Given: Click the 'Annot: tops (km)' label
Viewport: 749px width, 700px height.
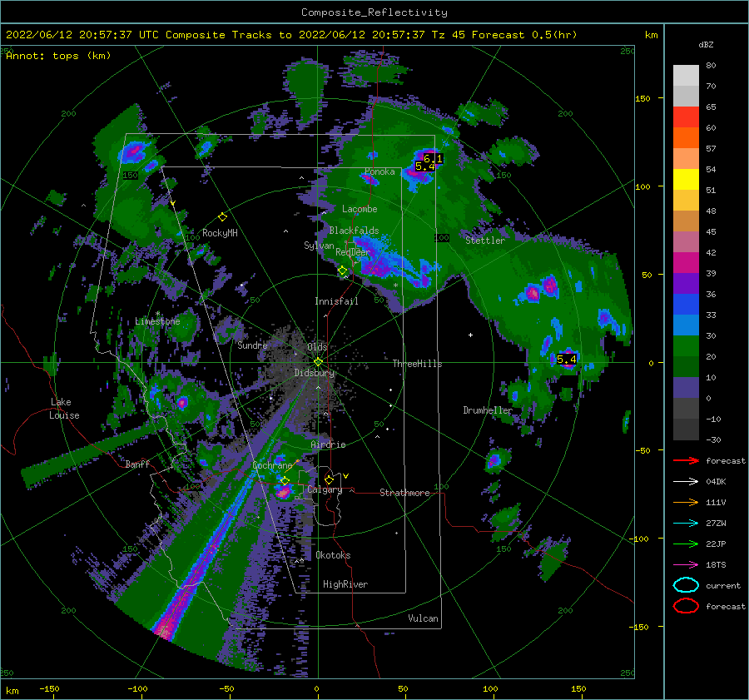Looking at the screenshot, I should pos(58,56).
